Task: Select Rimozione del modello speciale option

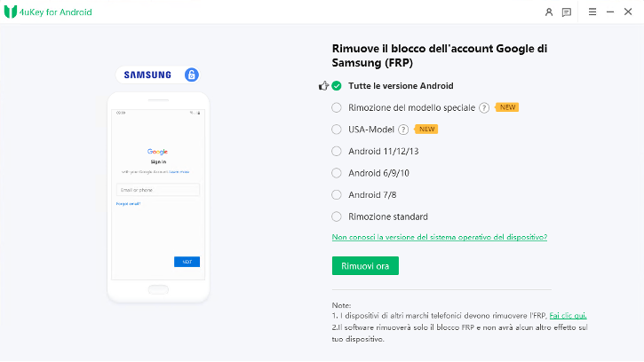Action: tap(337, 107)
